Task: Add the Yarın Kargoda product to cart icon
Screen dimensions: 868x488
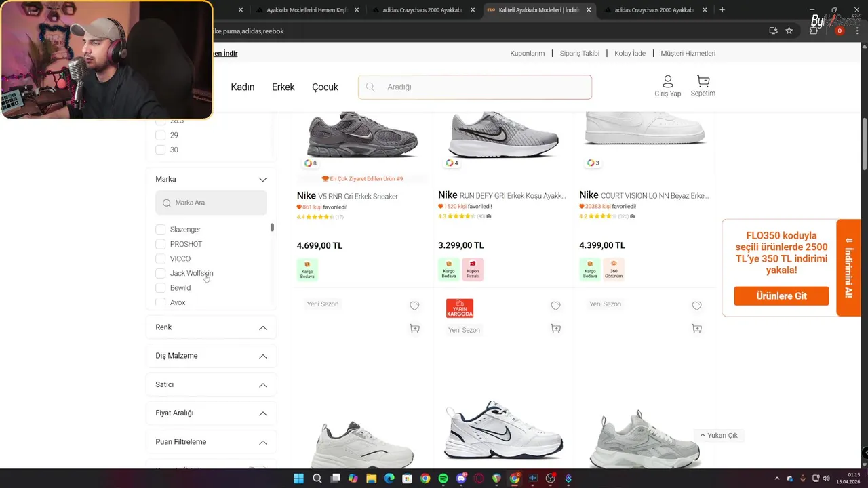Action: point(555,329)
